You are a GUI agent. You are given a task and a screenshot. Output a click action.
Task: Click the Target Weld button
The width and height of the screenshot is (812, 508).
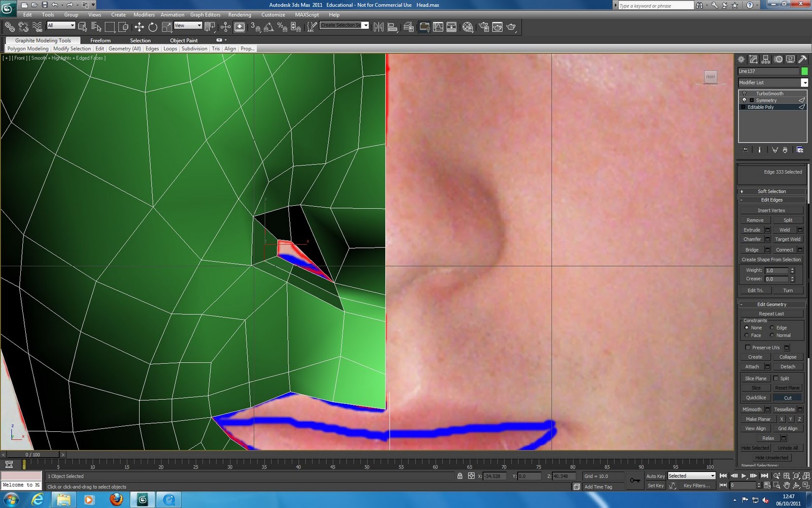point(788,239)
